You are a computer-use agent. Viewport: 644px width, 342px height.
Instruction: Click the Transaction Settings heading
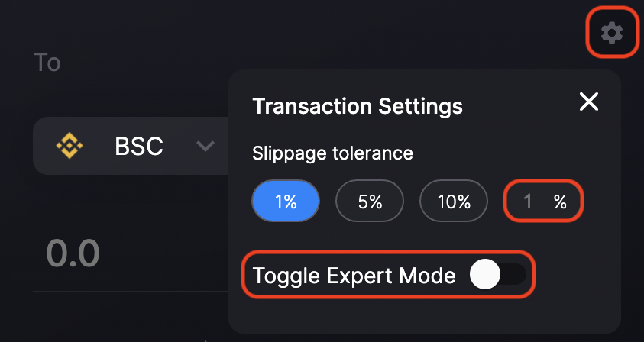coord(358,106)
